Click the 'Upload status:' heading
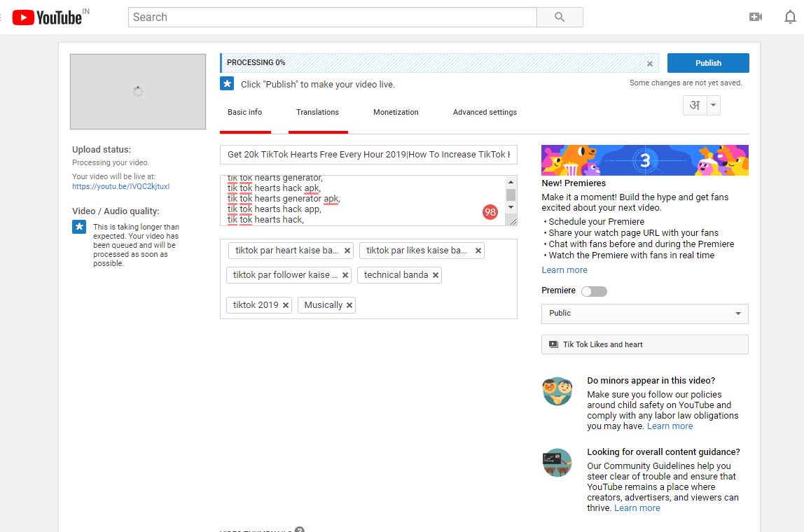Image resolution: width=804 pixels, height=532 pixels. point(102,150)
